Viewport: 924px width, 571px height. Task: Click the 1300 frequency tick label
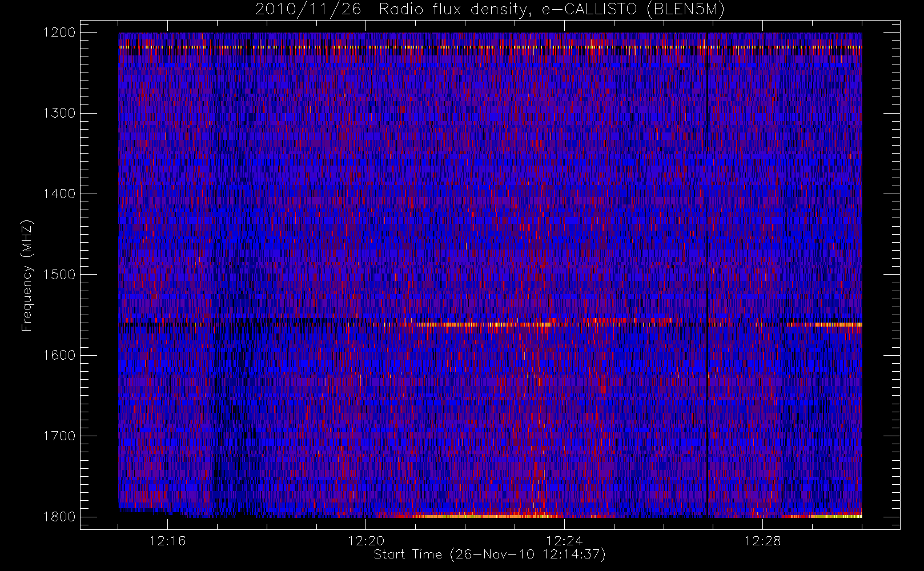[59, 113]
